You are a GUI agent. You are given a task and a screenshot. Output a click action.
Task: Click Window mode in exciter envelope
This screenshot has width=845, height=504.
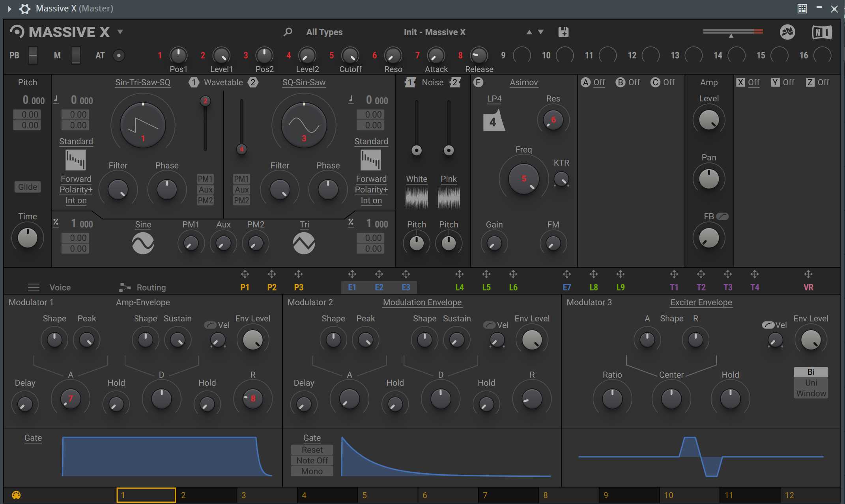[x=811, y=393]
